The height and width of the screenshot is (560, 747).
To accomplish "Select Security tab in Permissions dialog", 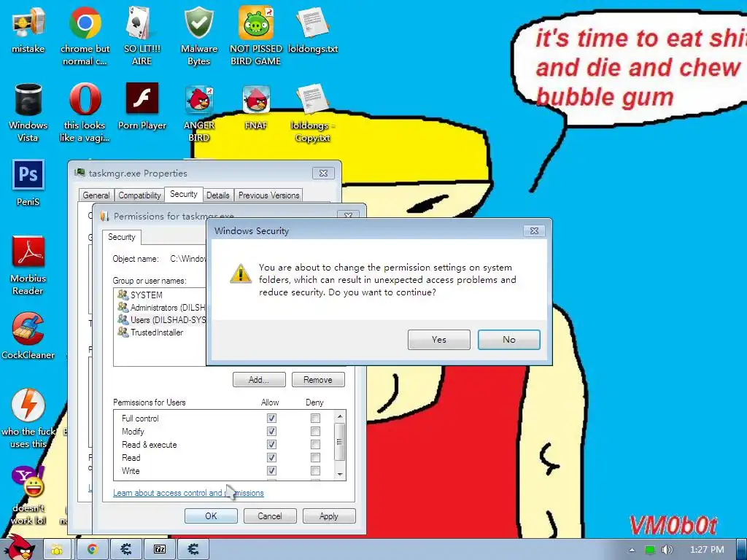I will pos(122,237).
